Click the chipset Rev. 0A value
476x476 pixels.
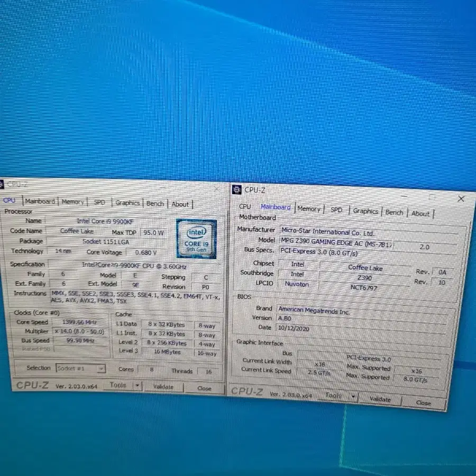(442, 272)
